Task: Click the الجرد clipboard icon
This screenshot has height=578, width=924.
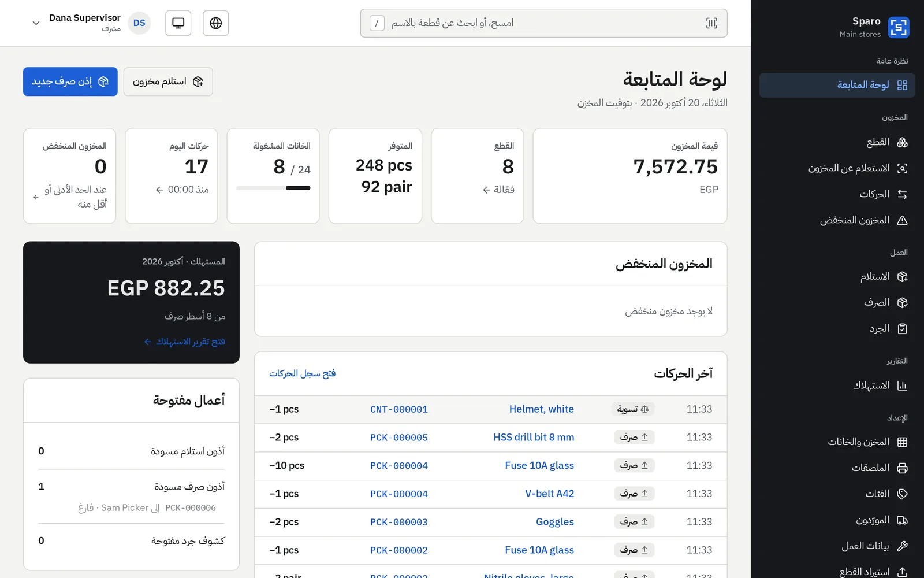Action: pos(902,329)
